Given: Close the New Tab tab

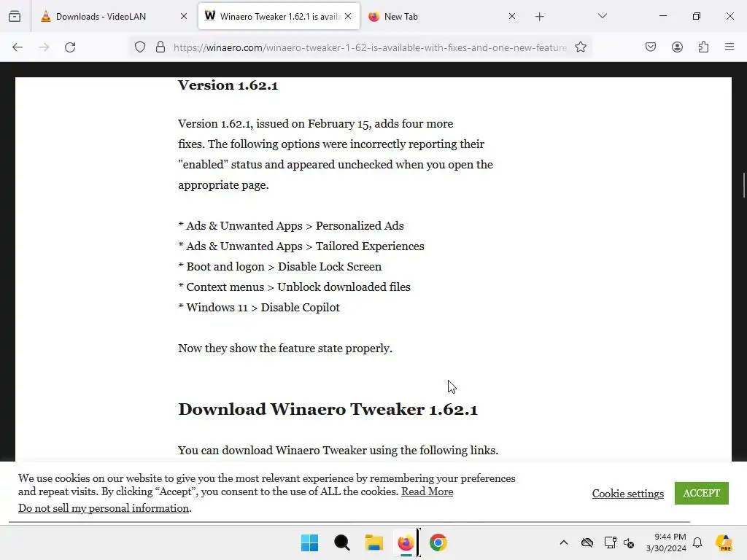Looking at the screenshot, I should click(x=512, y=16).
